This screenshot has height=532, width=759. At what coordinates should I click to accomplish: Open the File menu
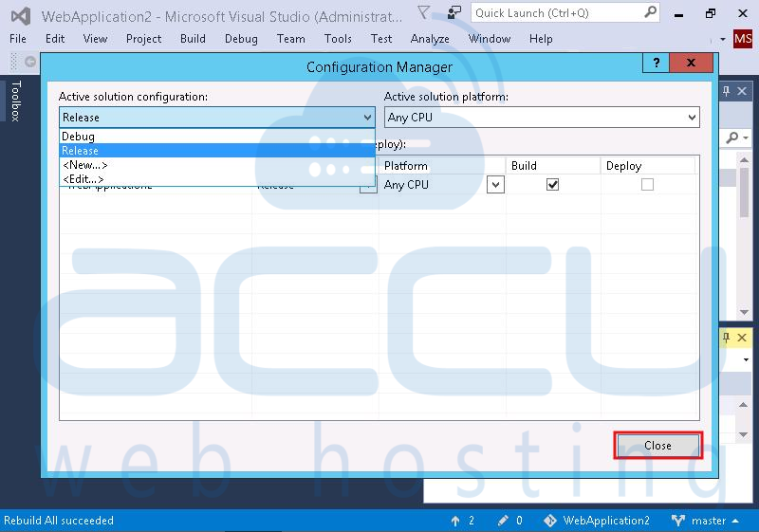(18, 39)
